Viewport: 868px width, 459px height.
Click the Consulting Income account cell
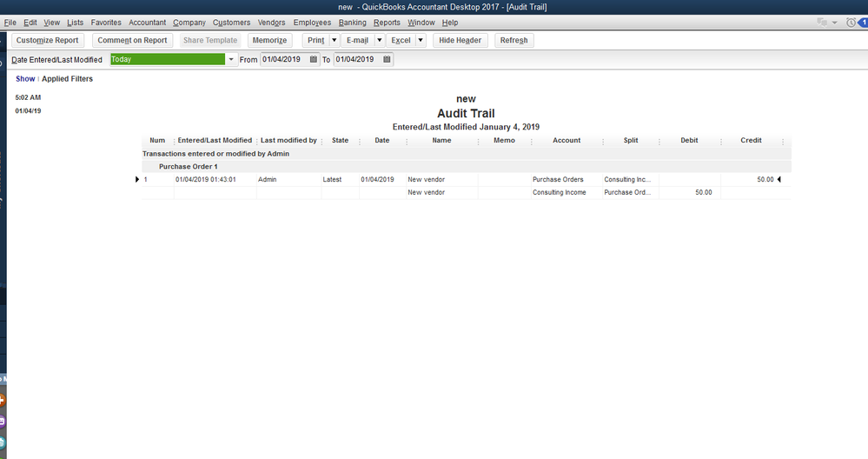click(559, 192)
